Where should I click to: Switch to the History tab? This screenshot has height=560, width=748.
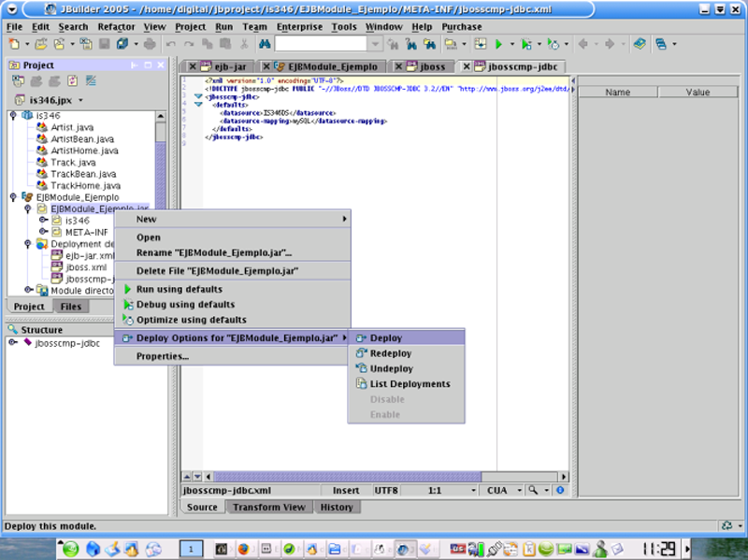point(337,508)
